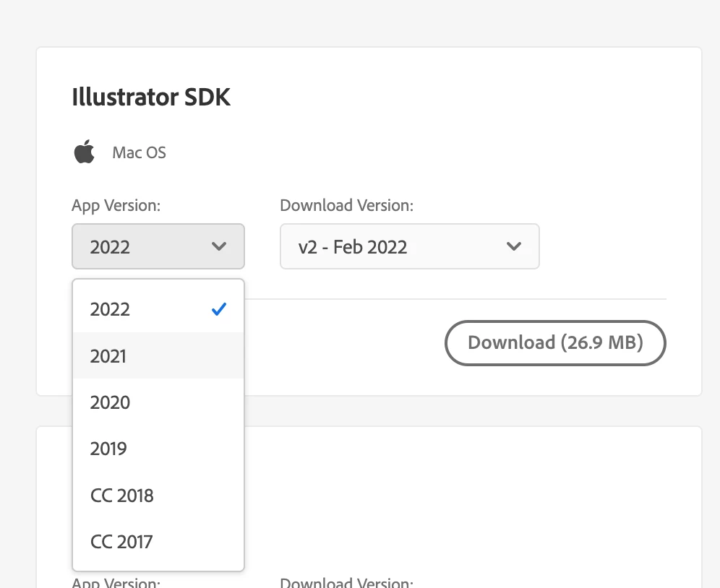
Task: Click the Download (26.9 MB) button
Action: pos(555,343)
